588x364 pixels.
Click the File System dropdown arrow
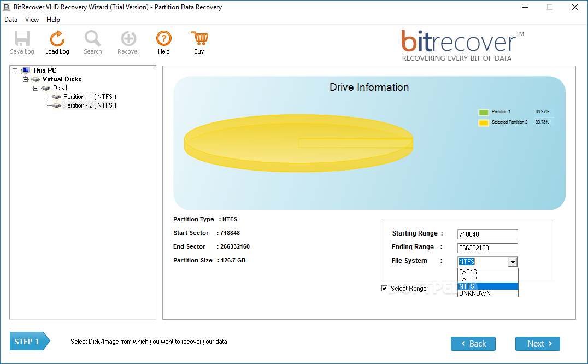point(513,262)
